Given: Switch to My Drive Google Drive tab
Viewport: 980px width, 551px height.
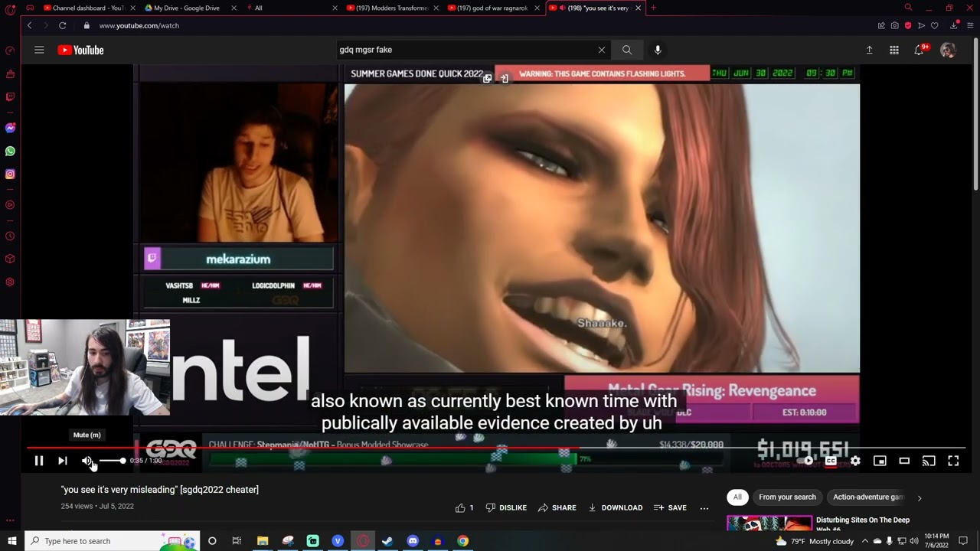Looking at the screenshot, I should click(x=186, y=8).
